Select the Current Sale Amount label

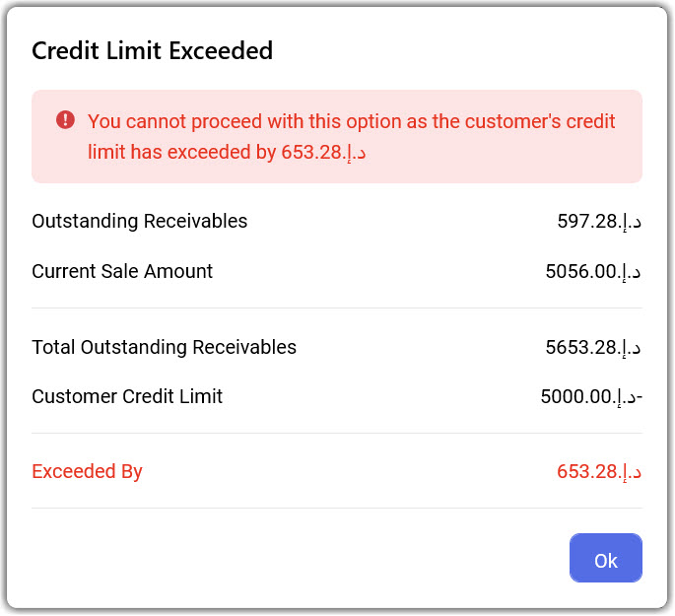pos(122,271)
